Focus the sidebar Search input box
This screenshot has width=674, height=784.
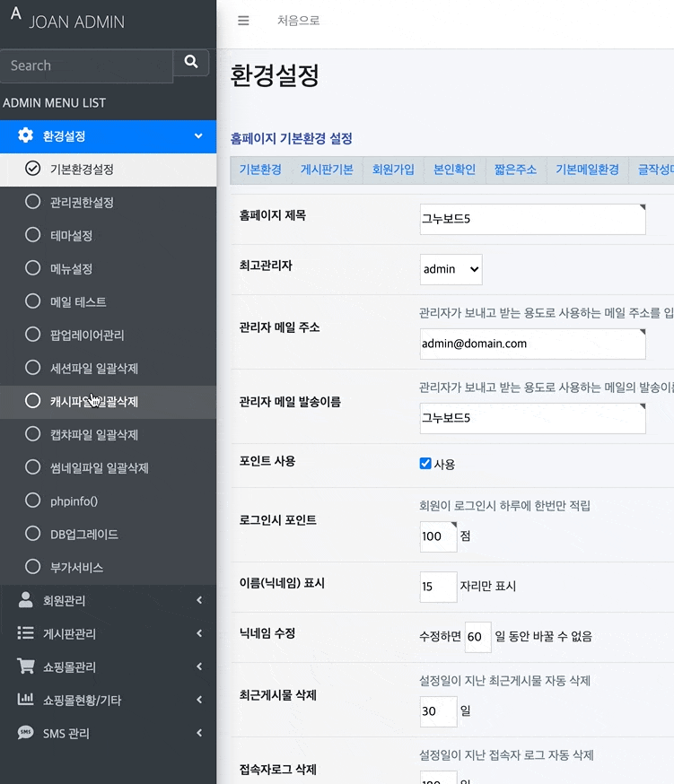click(86, 65)
